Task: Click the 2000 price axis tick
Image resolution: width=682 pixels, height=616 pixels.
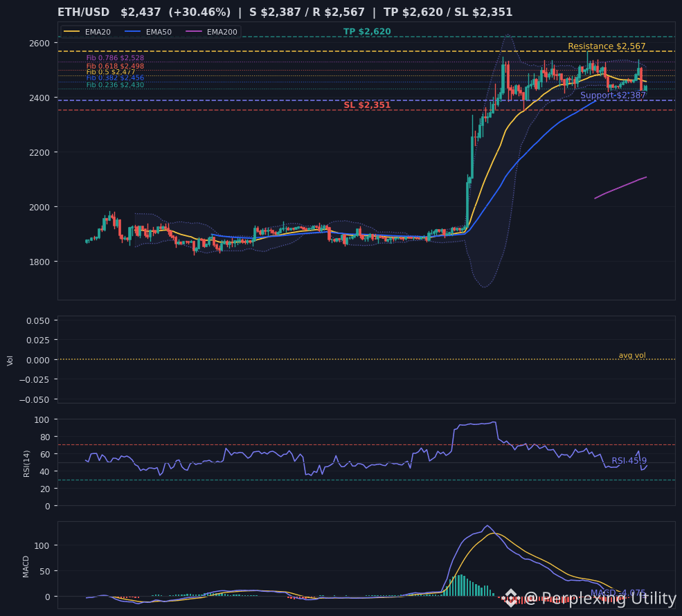Action: pos(39,208)
